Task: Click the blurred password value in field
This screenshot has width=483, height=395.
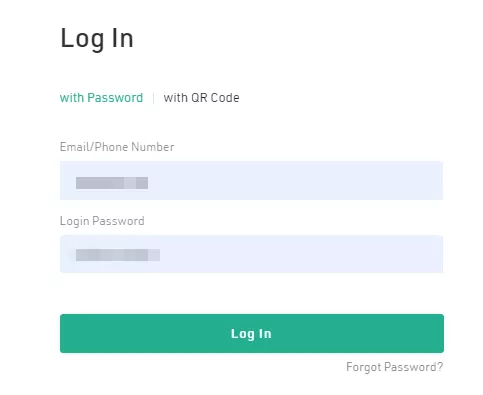Action: coord(118,255)
